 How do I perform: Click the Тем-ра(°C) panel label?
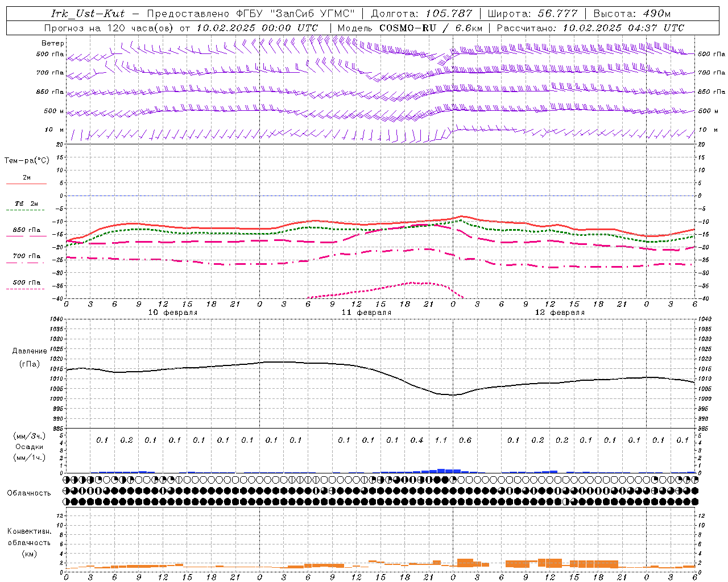pyautogui.click(x=27, y=161)
